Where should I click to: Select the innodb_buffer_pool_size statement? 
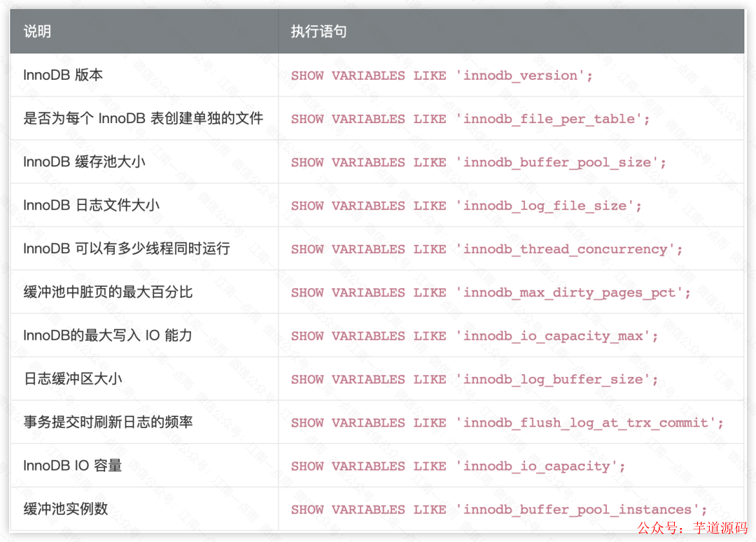coord(479,162)
